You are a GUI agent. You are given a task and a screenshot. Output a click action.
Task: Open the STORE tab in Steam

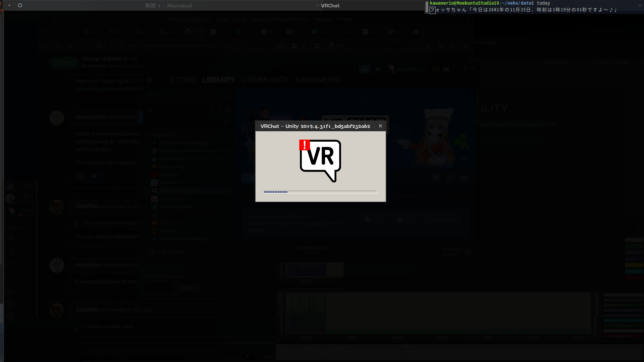point(183,80)
